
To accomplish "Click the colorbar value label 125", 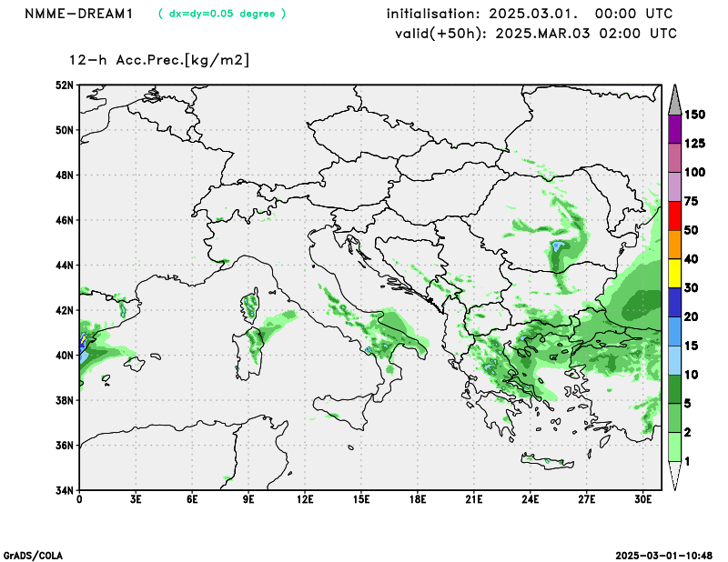I will click(695, 144).
